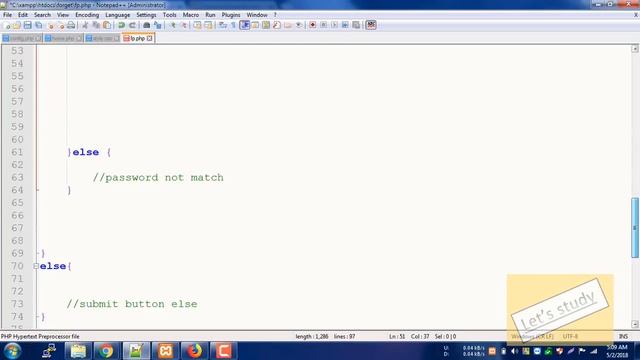Screen dimensions: 640x360
Task: Toggle Show All Characters pilcrow icon
Action: click(x=233, y=25)
